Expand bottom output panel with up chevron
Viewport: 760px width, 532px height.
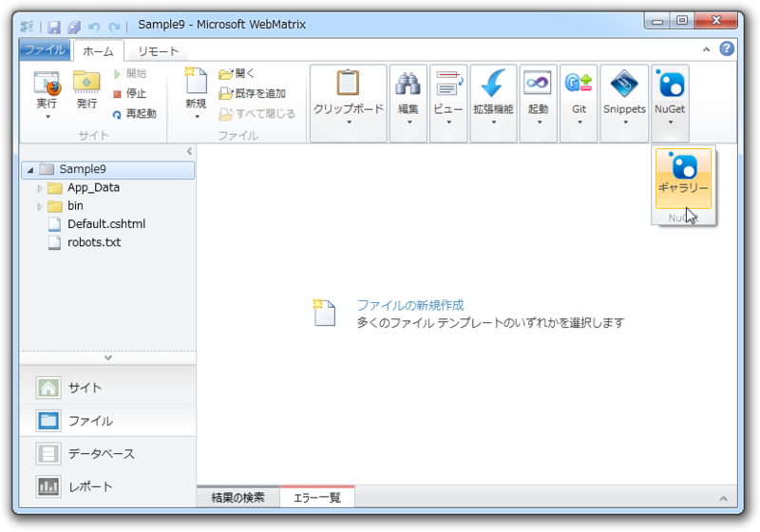[723, 498]
